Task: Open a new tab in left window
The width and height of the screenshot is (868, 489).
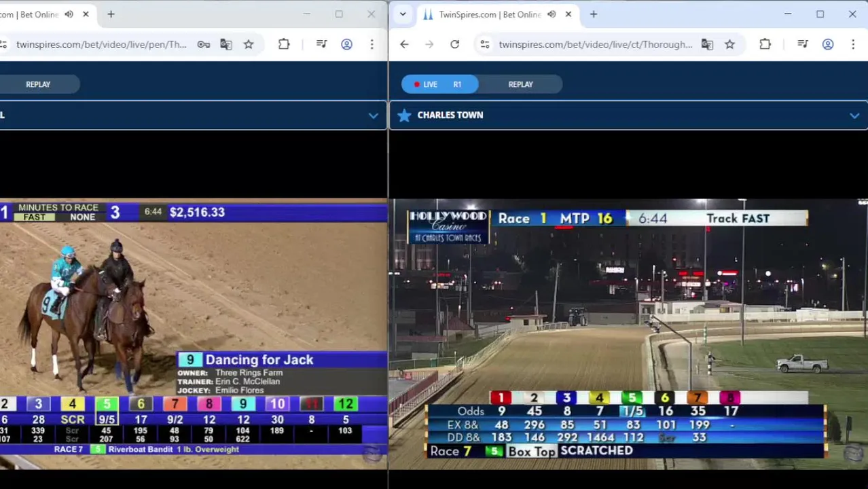Action: click(111, 14)
